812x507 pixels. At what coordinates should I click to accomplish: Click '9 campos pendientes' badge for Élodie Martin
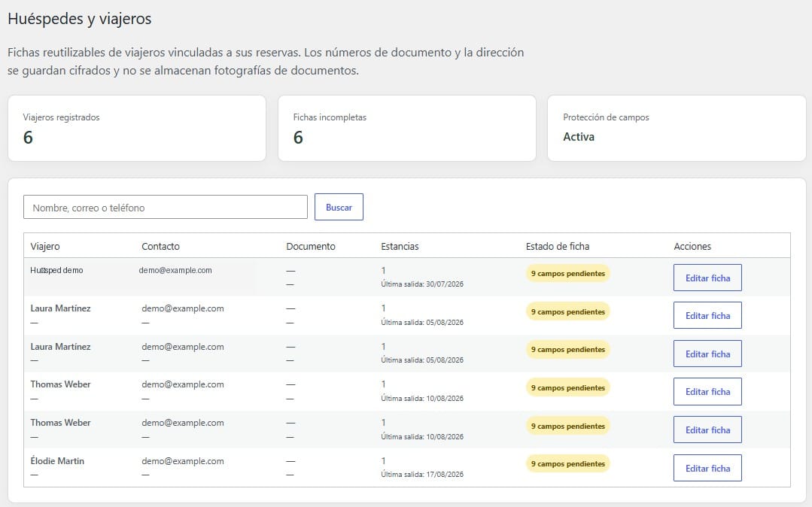pyautogui.click(x=567, y=463)
